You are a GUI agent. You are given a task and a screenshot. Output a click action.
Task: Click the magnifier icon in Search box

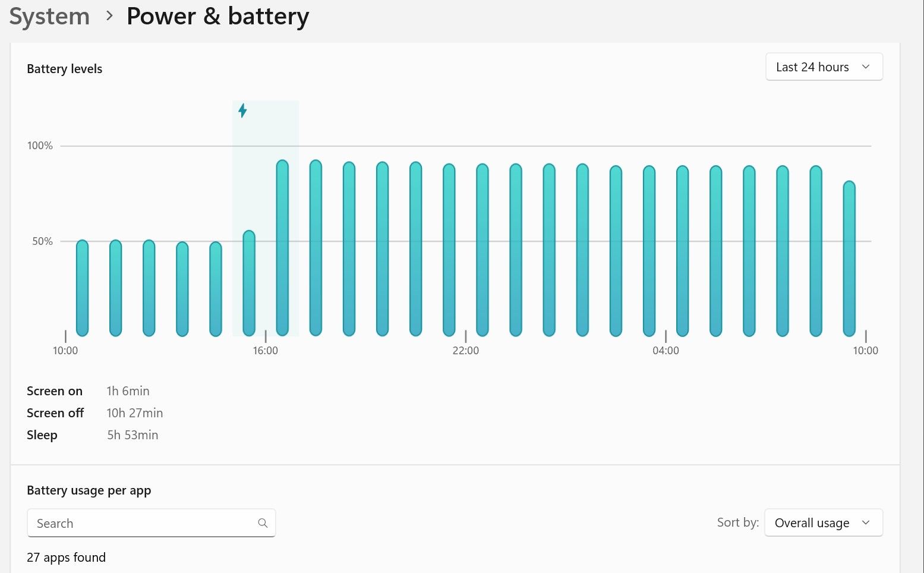[263, 523]
